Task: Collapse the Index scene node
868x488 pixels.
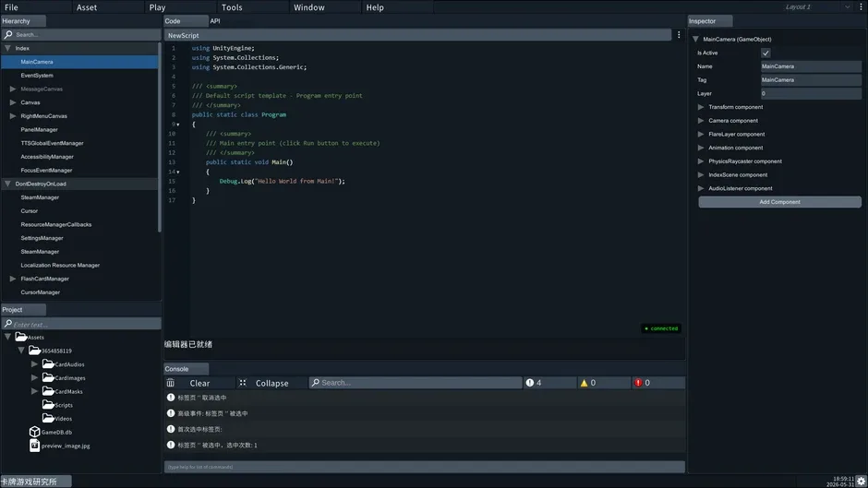Action: (x=7, y=48)
